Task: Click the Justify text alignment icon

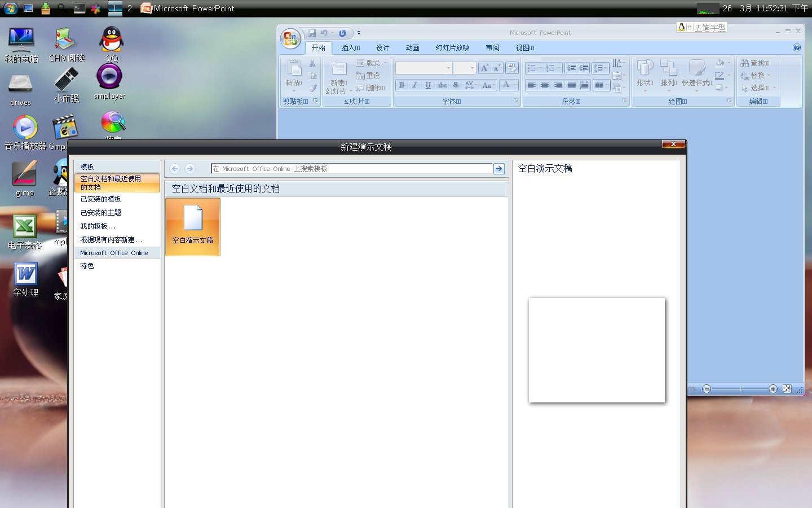Action: [x=572, y=85]
